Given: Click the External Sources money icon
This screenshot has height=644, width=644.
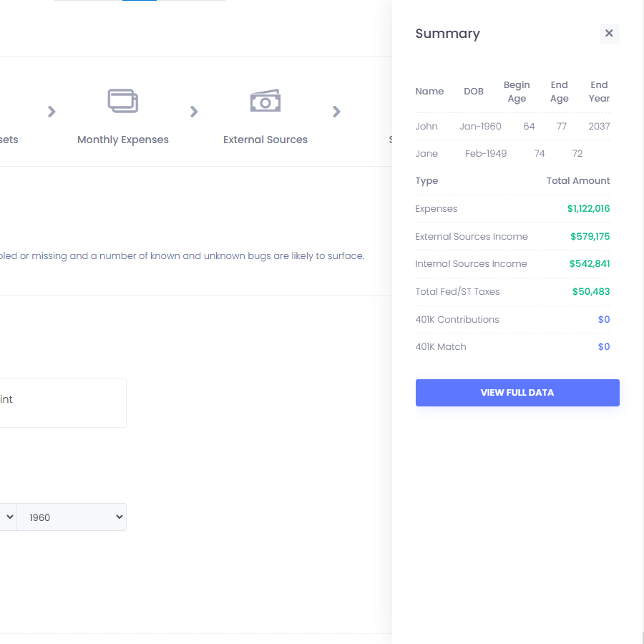Looking at the screenshot, I should pyautogui.click(x=265, y=101).
